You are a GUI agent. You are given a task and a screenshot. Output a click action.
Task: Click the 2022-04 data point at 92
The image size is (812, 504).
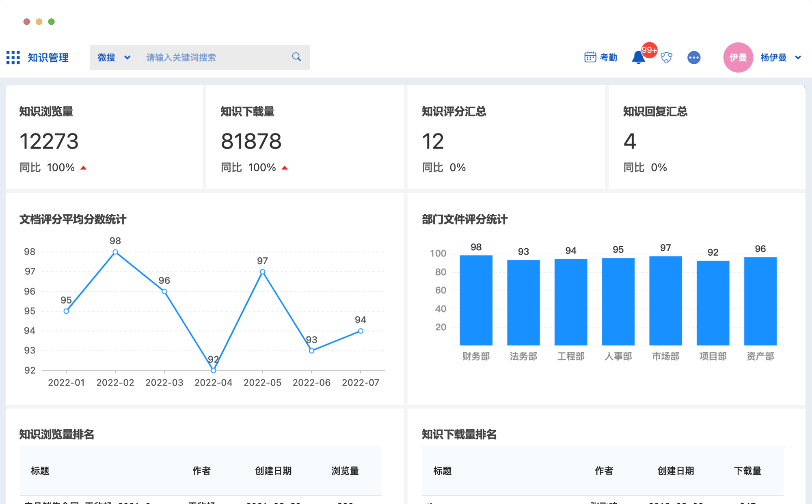tap(214, 370)
